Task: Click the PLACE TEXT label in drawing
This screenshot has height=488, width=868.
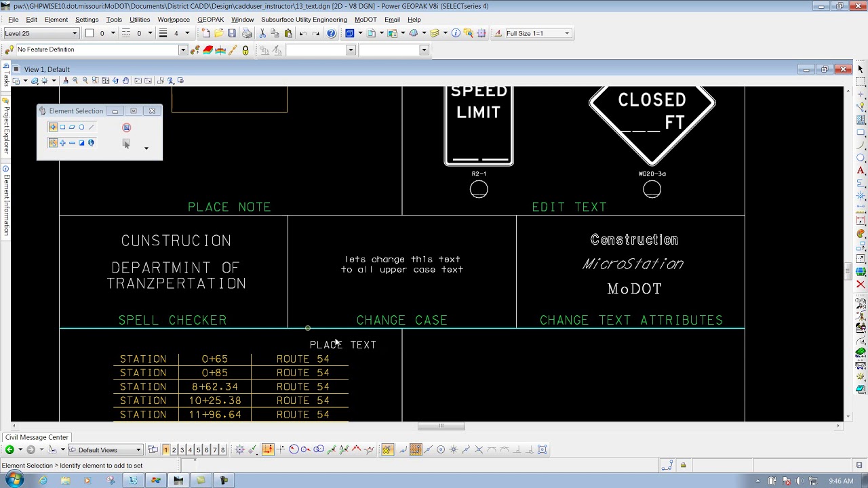Action: [x=343, y=345]
